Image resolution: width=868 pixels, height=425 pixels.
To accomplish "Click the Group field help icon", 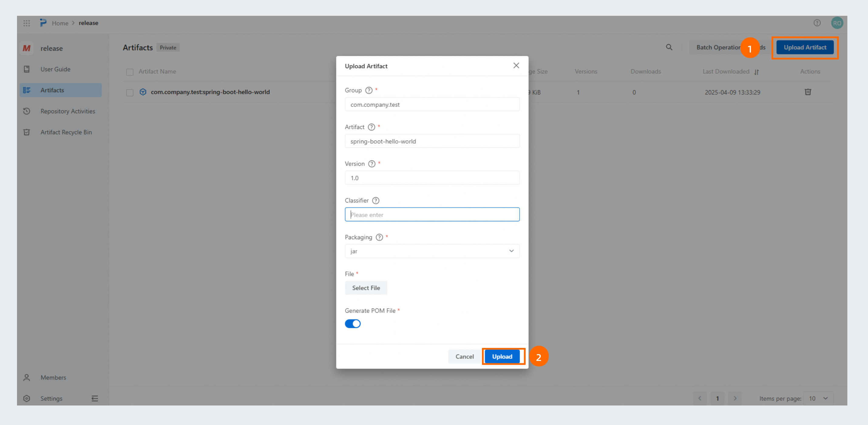I will pyautogui.click(x=369, y=90).
